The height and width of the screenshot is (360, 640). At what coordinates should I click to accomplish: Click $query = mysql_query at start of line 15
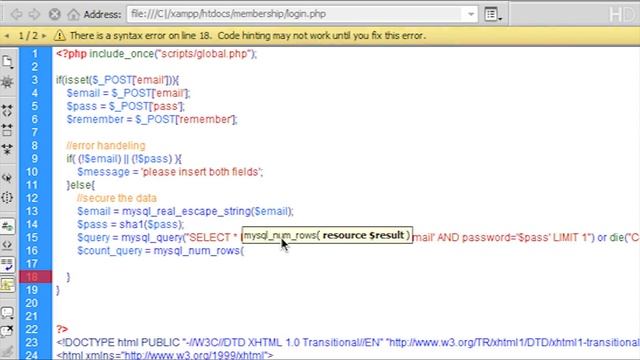click(x=130, y=238)
